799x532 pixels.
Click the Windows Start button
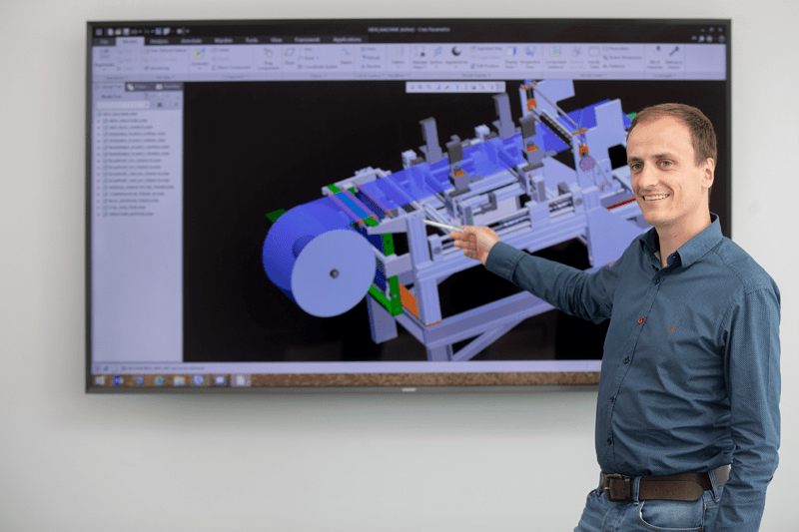coord(100,380)
